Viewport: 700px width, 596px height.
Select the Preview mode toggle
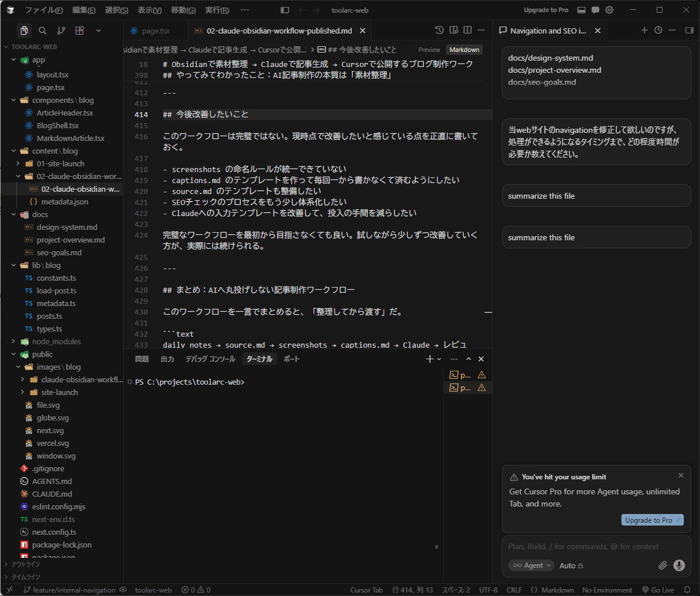pos(429,50)
